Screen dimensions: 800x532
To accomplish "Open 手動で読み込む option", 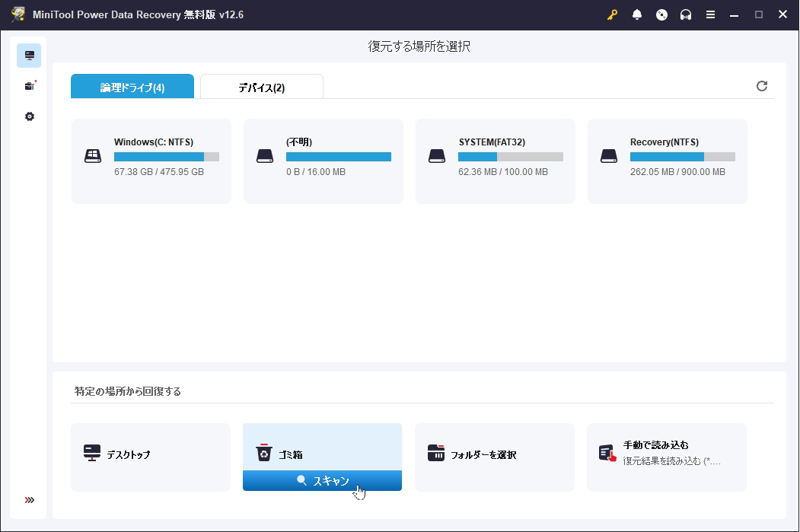I will coord(667,457).
